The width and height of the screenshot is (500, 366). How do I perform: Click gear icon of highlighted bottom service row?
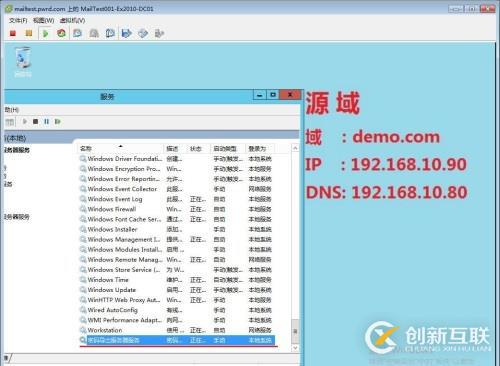(83, 340)
